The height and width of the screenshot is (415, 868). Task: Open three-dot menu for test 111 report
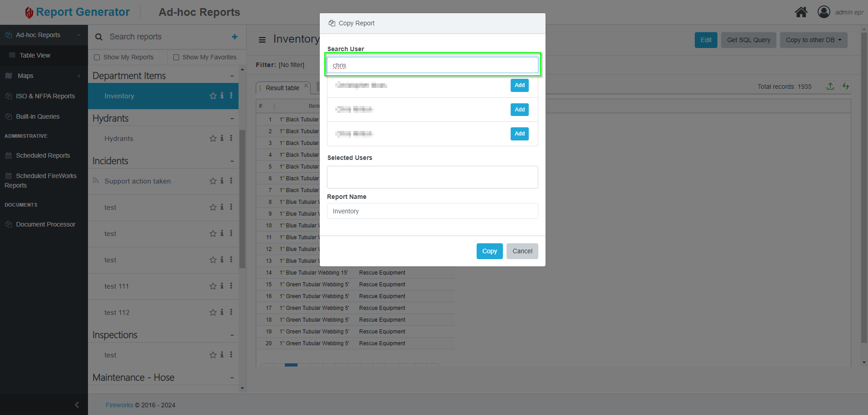[231, 286]
